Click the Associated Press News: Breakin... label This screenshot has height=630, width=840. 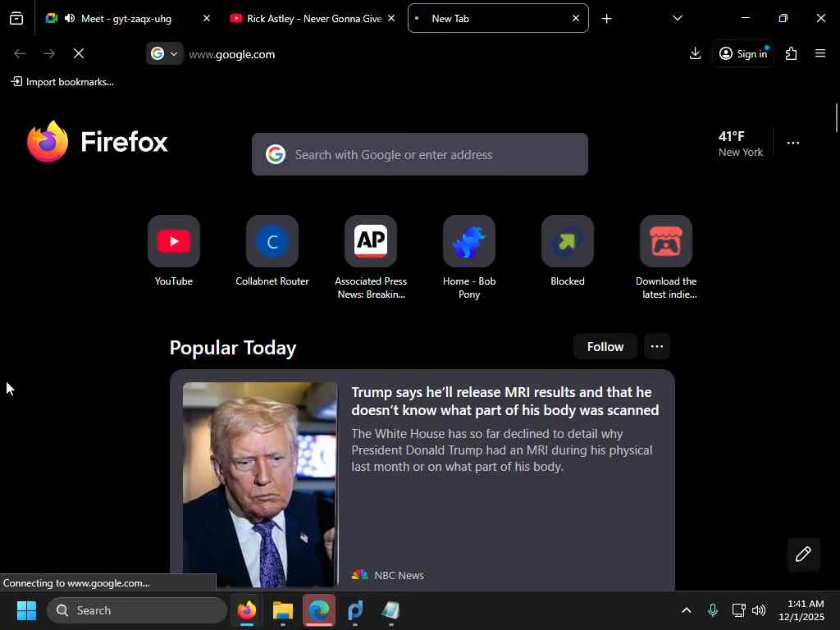tap(371, 288)
